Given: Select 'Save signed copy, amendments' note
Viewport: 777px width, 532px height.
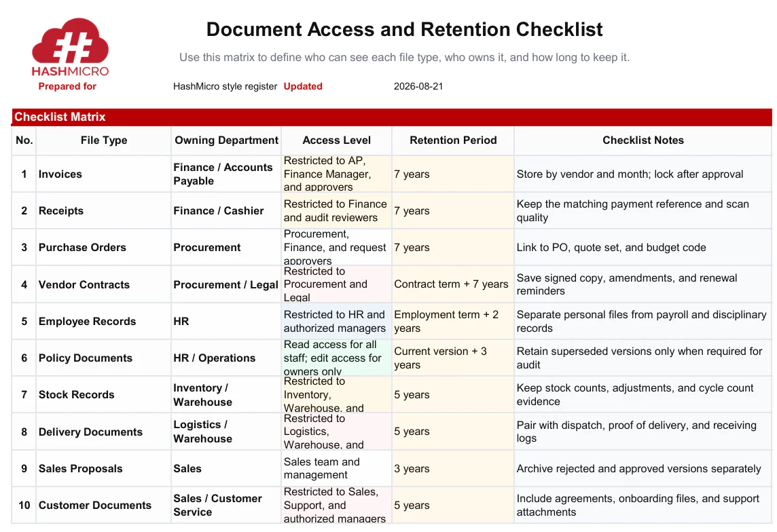Looking at the screenshot, I should point(643,284).
